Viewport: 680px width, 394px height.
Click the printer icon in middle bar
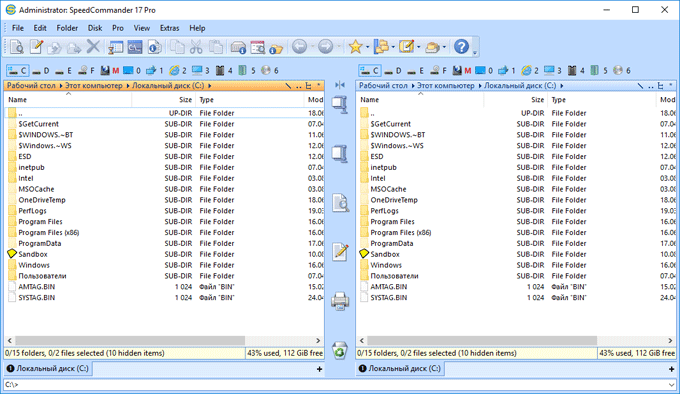(340, 301)
